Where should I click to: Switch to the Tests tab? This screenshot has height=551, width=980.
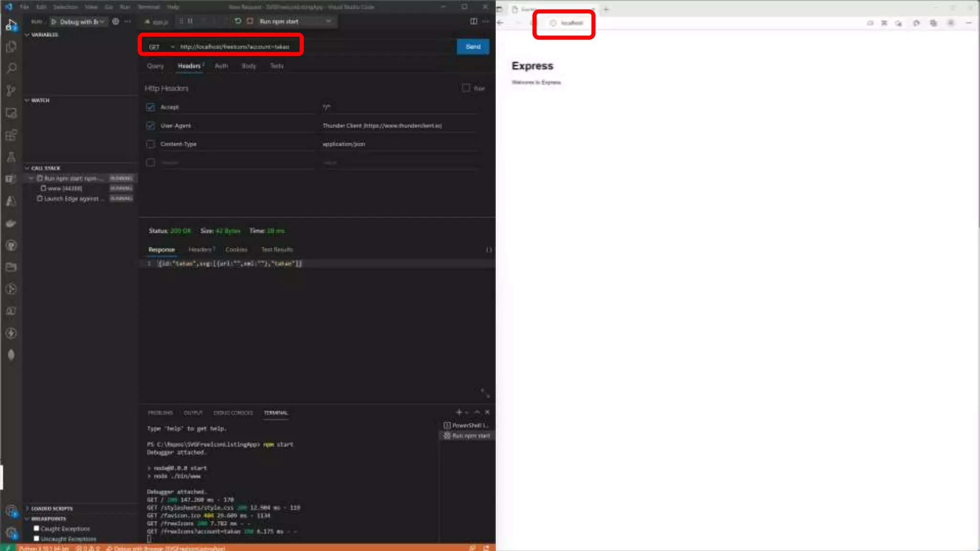(x=277, y=66)
